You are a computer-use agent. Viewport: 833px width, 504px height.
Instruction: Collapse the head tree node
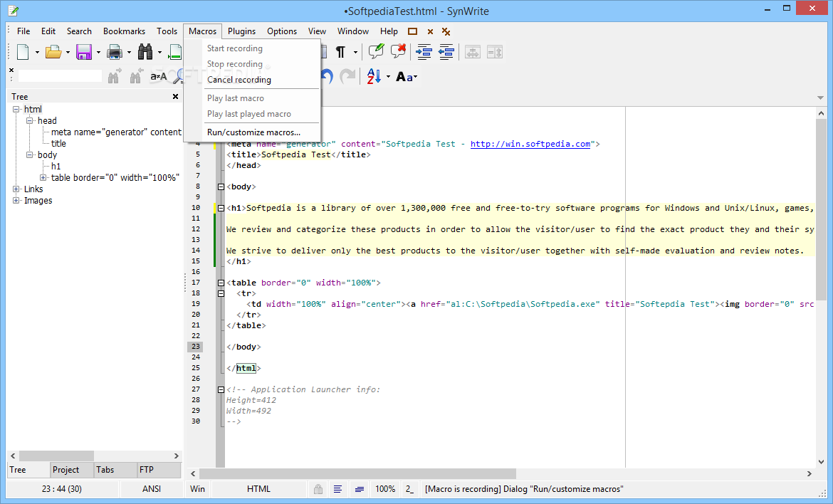[x=30, y=121]
